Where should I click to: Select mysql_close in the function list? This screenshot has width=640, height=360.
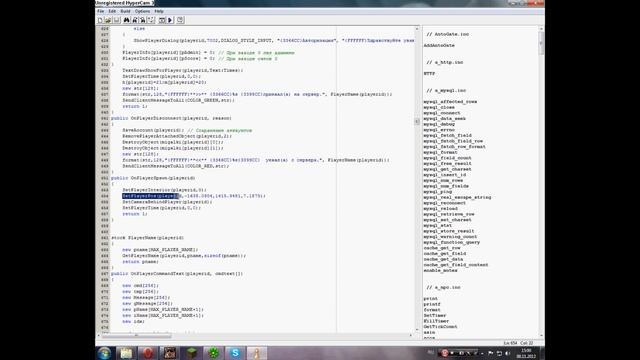pos(439,107)
